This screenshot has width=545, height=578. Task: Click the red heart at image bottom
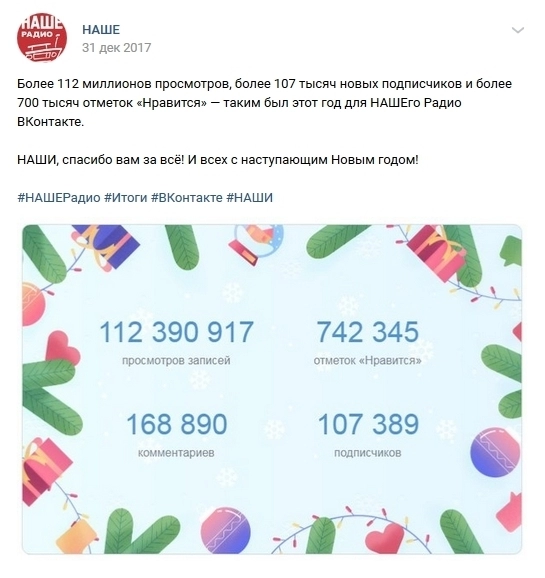384,539
